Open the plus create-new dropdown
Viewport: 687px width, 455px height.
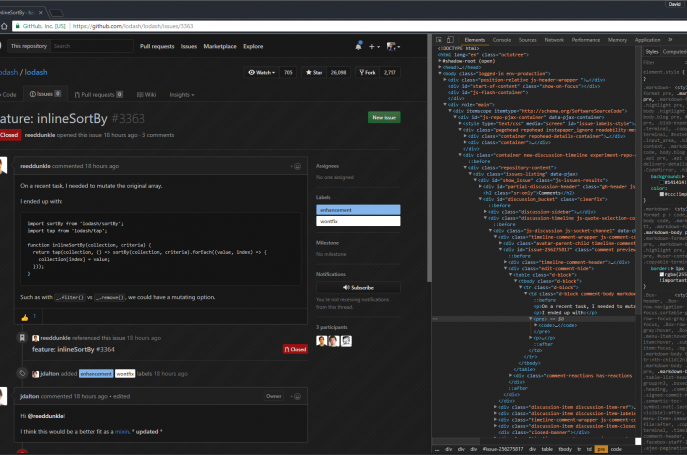(374, 46)
